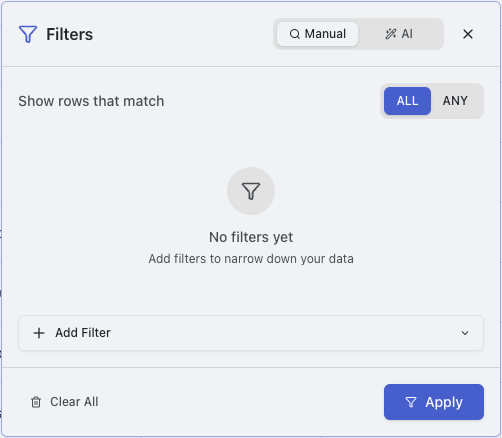Apply the filters with the Apply button

coord(434,402)
